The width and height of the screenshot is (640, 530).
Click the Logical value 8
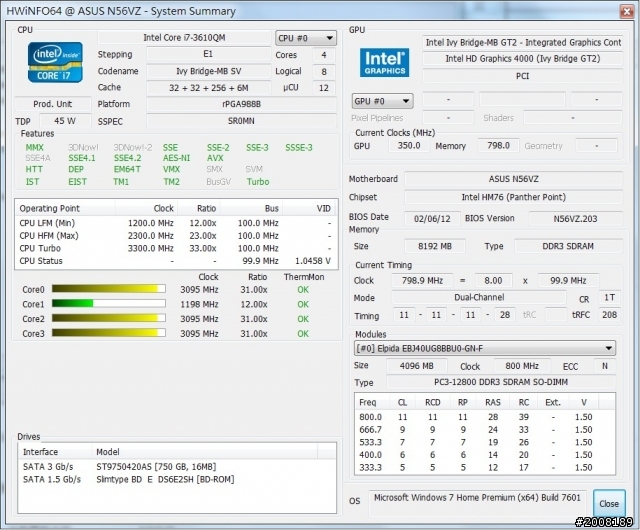[324, 71]
